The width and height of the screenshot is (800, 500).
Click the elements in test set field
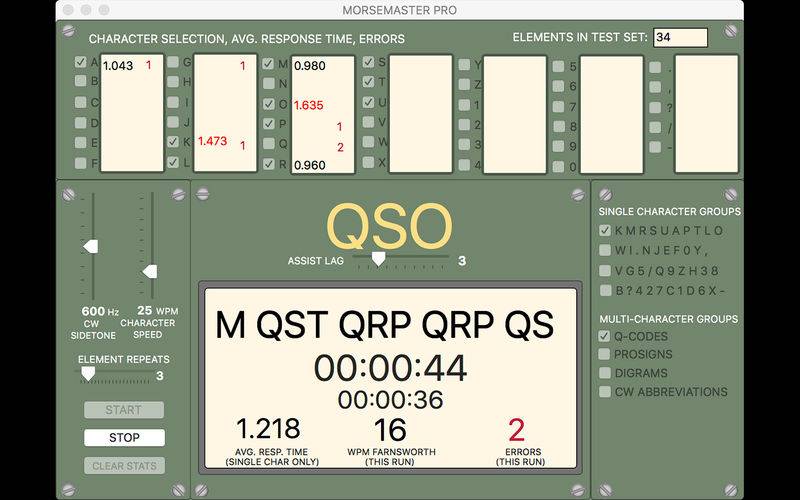[x=681, y=37]
